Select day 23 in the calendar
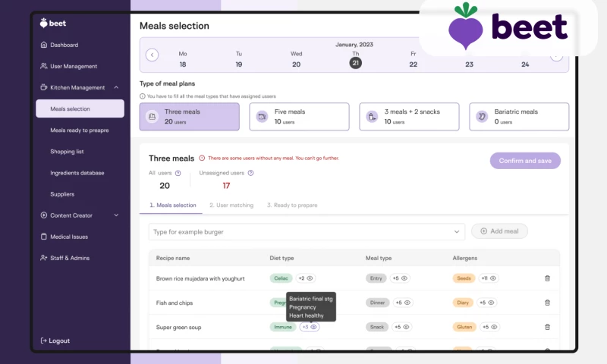The image size is (607, 364). (469, 64)
